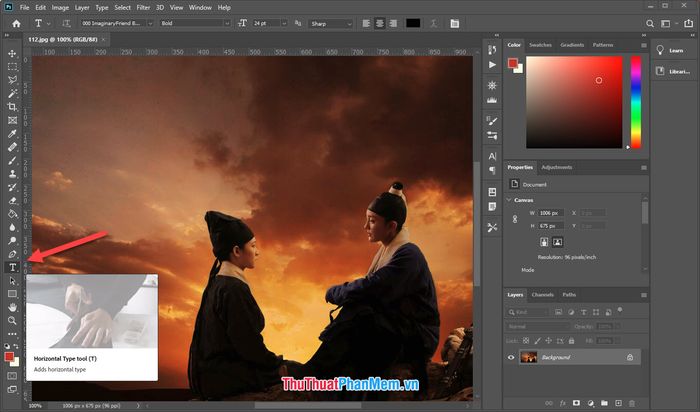The width and height of the screenshot is (700, 412).
Task: Click the hue spectrum slider
Action: (x=636, y=102)
